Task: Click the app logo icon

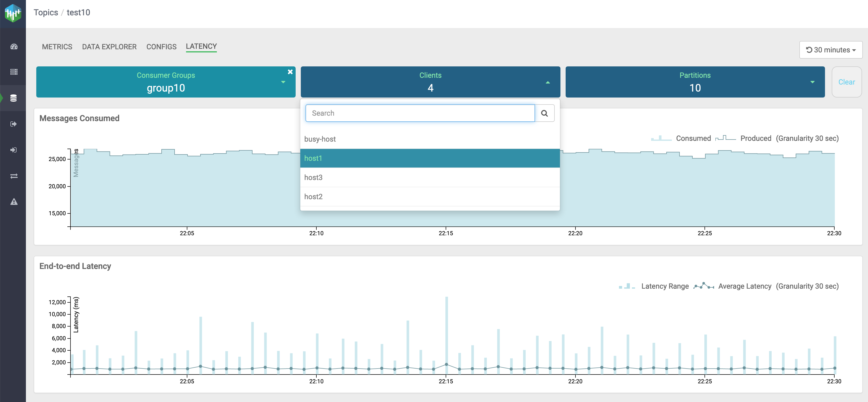Action: click(13, 13)
